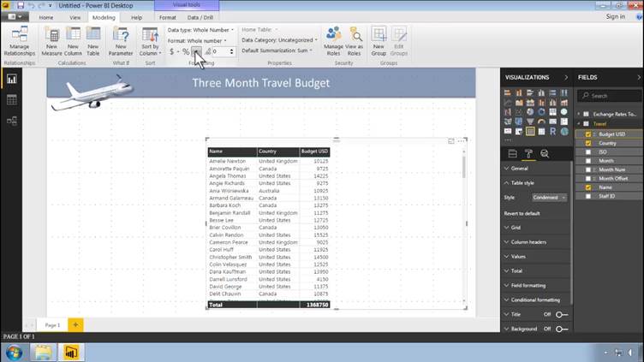Viewport: 644px width, 362px height.
Task: Click the percentage format symbol
Action: click(185, 52)
